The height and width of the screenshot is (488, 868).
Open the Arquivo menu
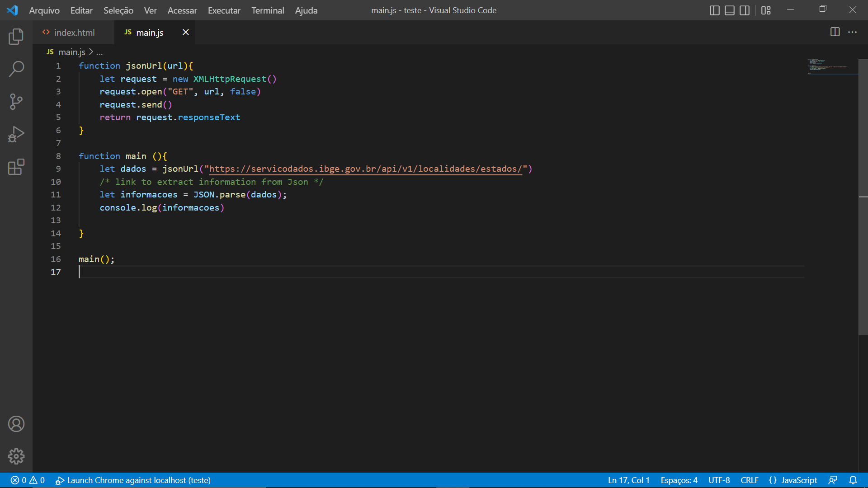[44, 10]
